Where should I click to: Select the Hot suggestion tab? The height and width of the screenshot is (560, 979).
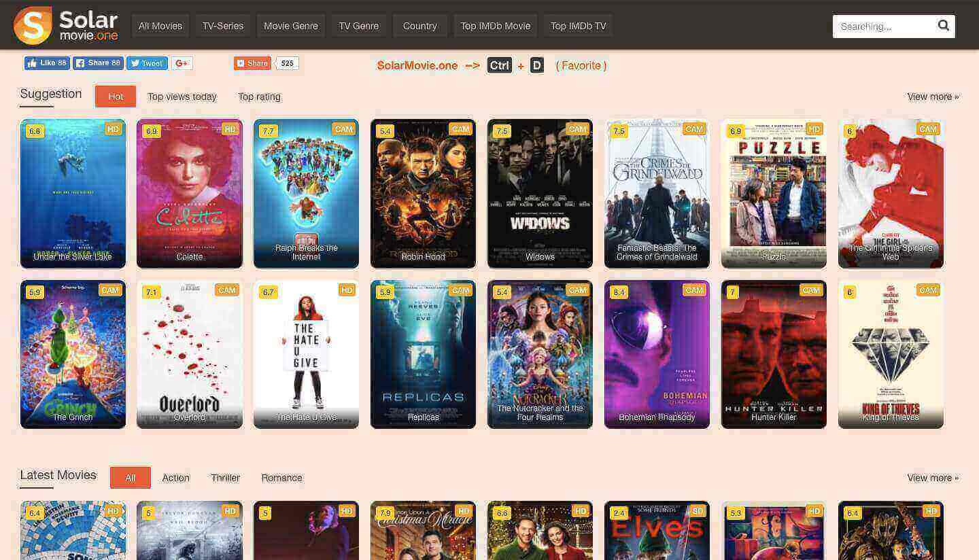click(116, 97)
